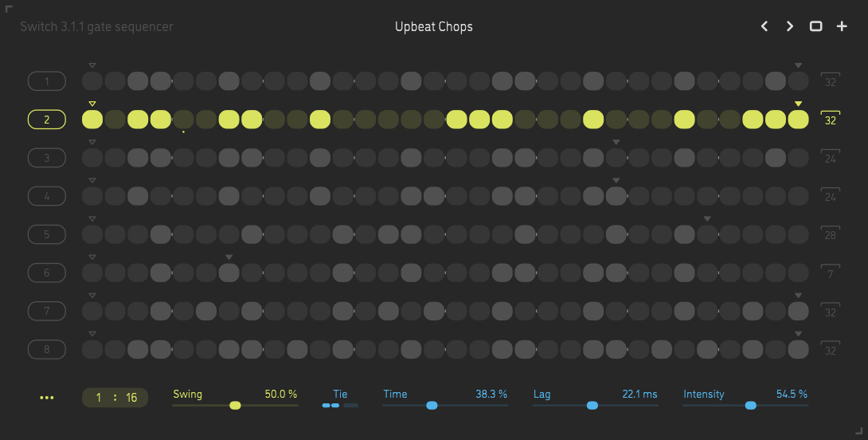Go to the next preset
868x440 pixels.
[x=790, y=26]
